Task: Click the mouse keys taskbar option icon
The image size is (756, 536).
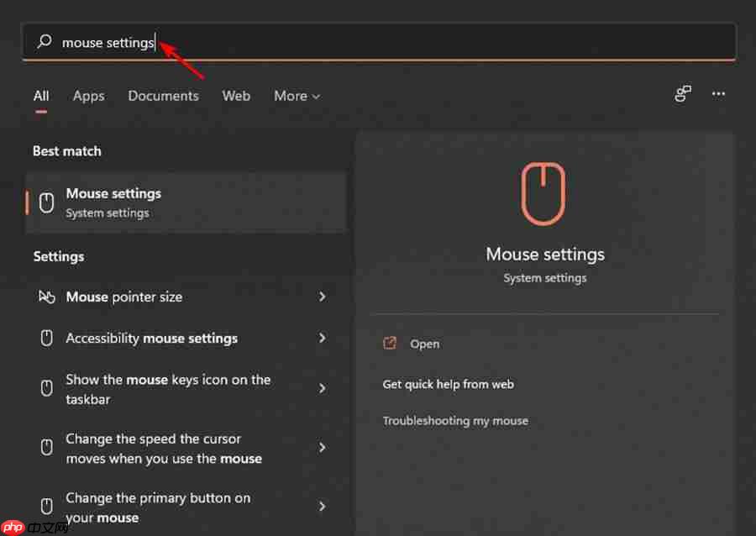Action: 46,389
